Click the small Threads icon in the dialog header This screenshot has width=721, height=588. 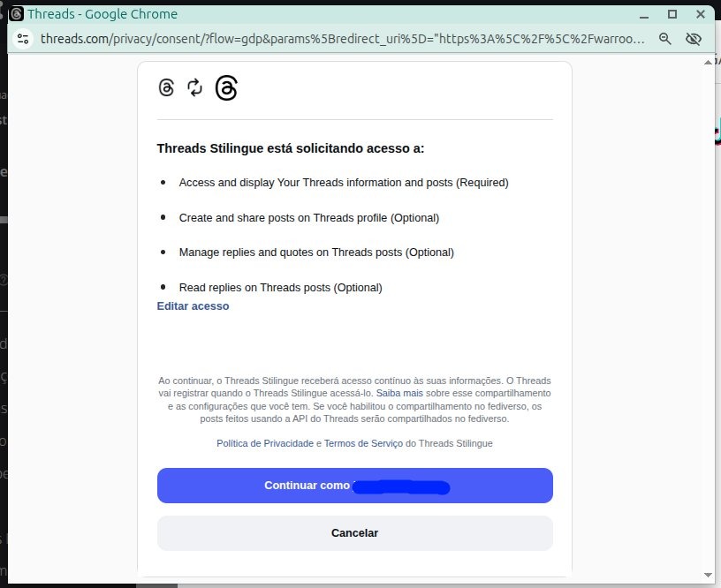166,87
